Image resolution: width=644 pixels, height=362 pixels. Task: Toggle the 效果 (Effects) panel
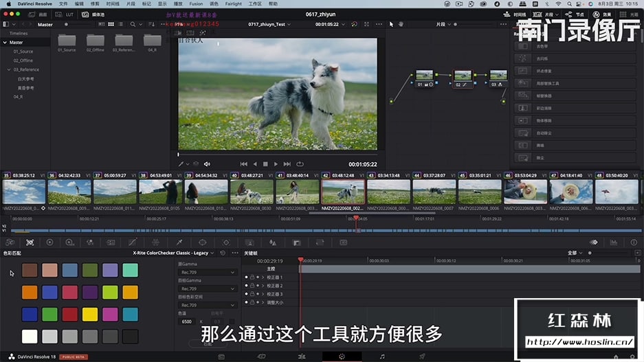(602, 14)
